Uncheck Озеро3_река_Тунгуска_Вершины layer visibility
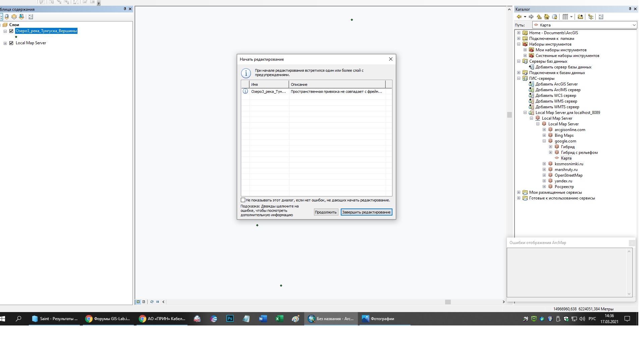Screen dimensions: 644x362 click(x=11, y=31)
